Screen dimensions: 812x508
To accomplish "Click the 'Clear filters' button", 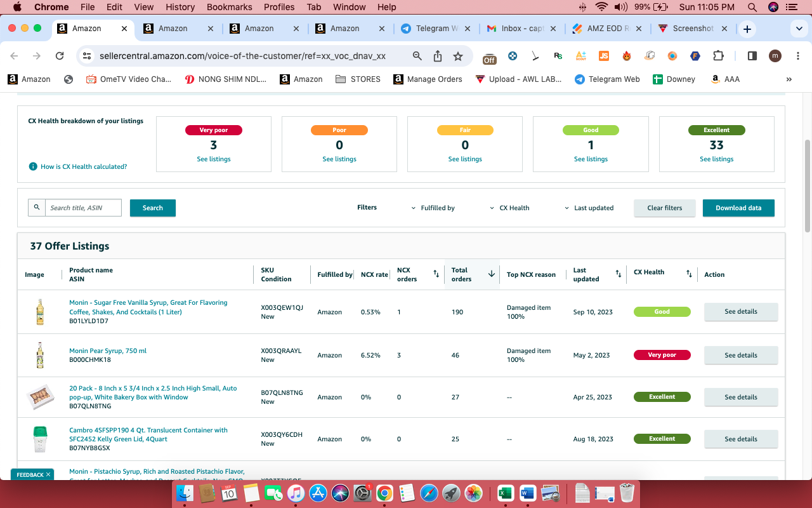I will pos(665,208).
